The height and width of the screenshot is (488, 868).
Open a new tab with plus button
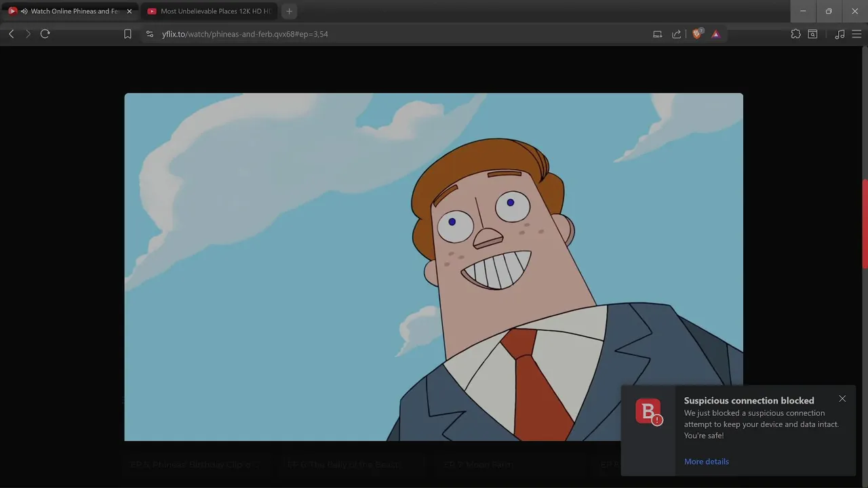tap(289, 12)
